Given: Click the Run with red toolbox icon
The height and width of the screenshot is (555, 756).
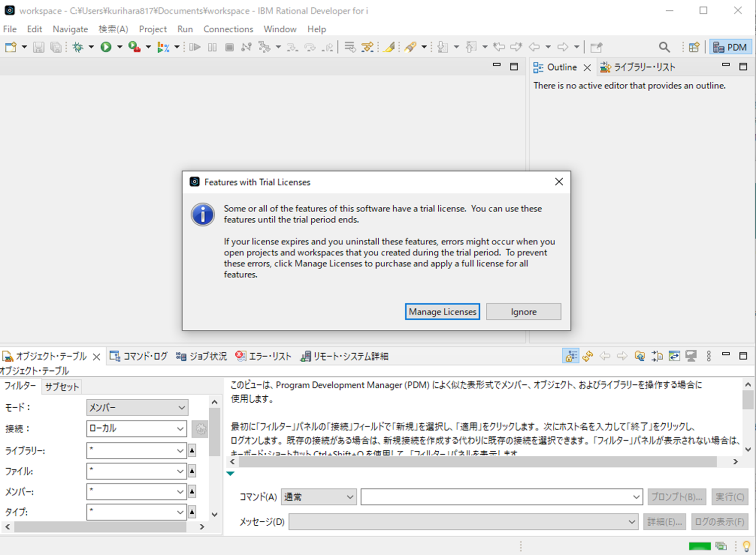Looking at the screenshot, I should click(134, 47).
